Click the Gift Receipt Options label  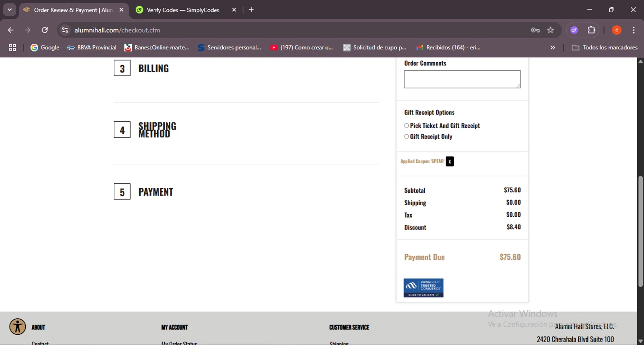point(429,112)
